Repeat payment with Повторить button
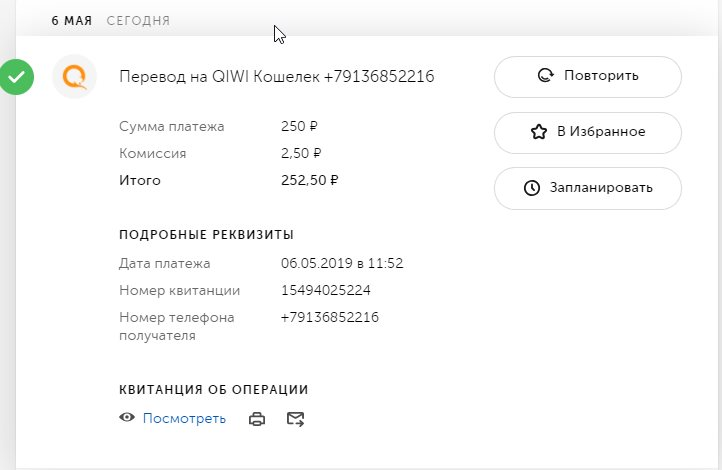 [x=588, y=77]
